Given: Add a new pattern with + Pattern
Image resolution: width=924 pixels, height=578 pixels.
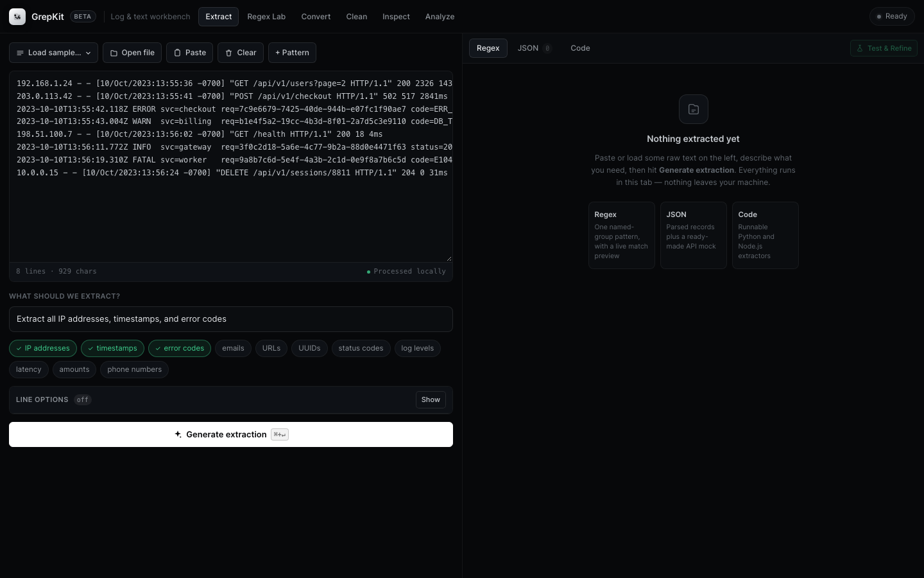Looking at the screenshot, I should [292, 53].
